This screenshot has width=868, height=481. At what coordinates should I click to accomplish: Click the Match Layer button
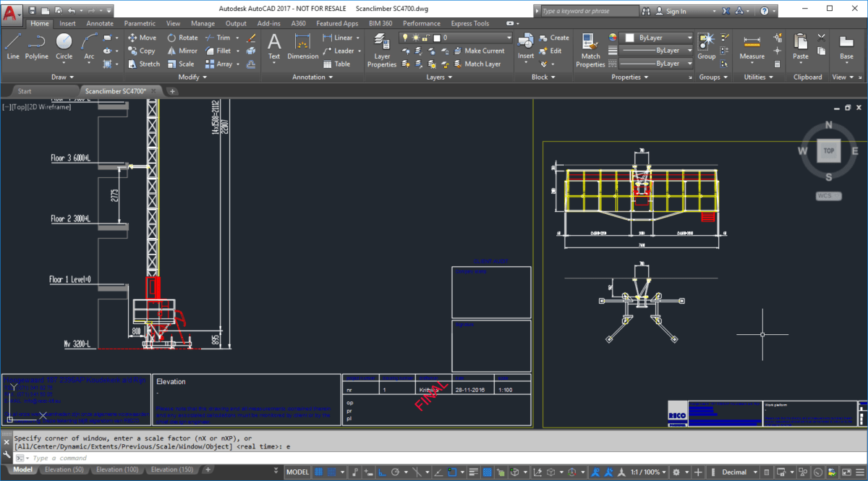pos(477,64)
